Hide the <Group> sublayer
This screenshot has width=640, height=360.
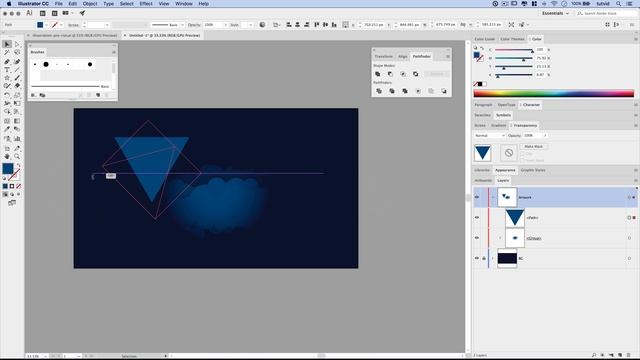click(x=476, y=238)
